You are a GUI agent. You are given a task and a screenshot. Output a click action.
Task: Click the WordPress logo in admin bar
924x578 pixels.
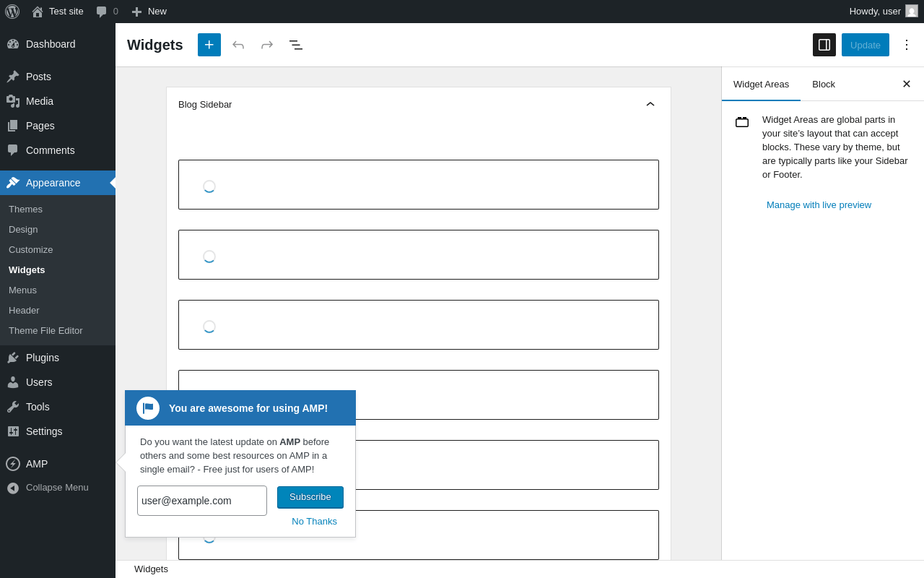12,12
